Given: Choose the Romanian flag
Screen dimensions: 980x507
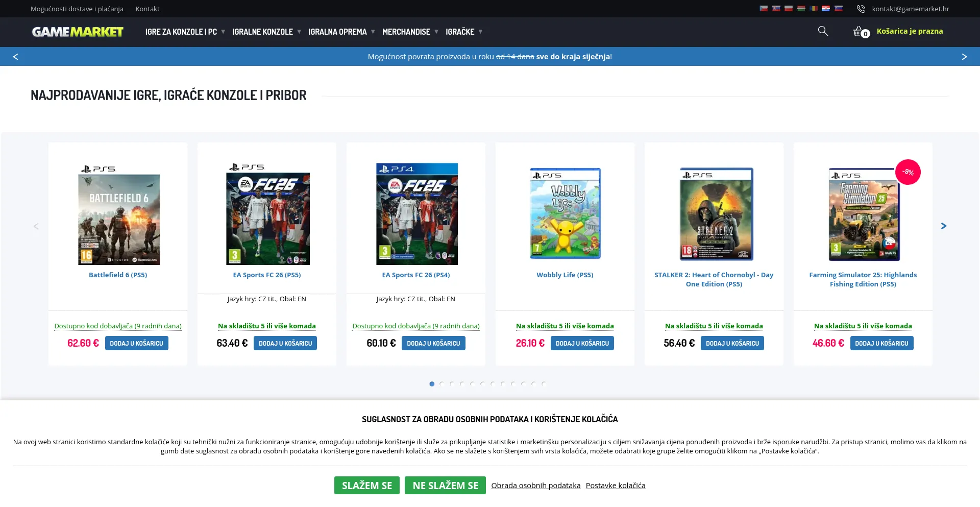Looking at the screenshot, I should pos(814,9).
